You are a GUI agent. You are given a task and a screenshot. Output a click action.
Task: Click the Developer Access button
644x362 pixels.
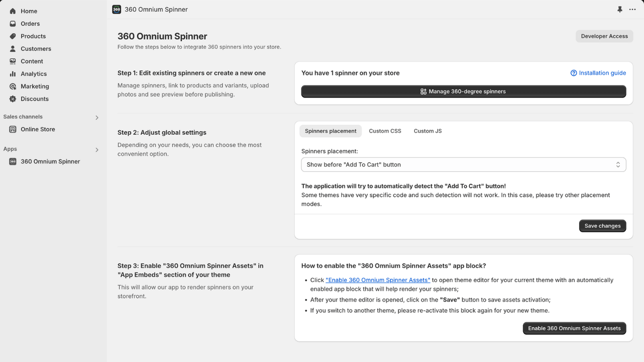(604, 36)
